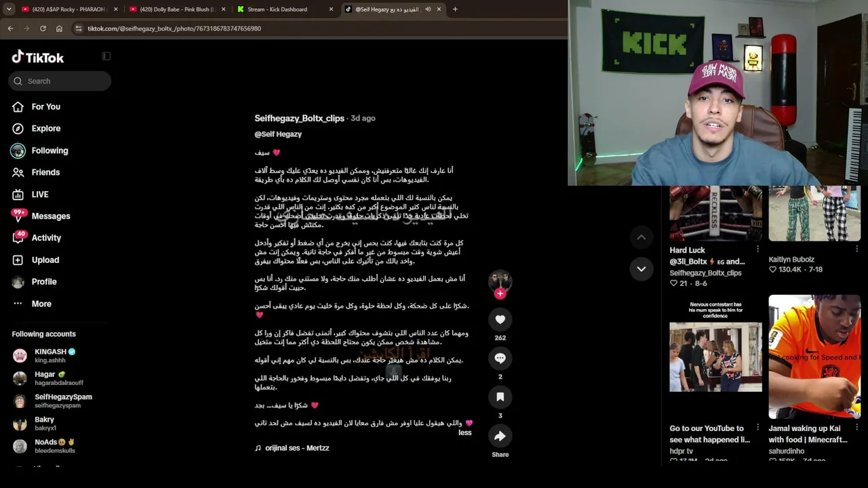Open Kaitlyn Bubolz creator link

(x=791, y=260)
